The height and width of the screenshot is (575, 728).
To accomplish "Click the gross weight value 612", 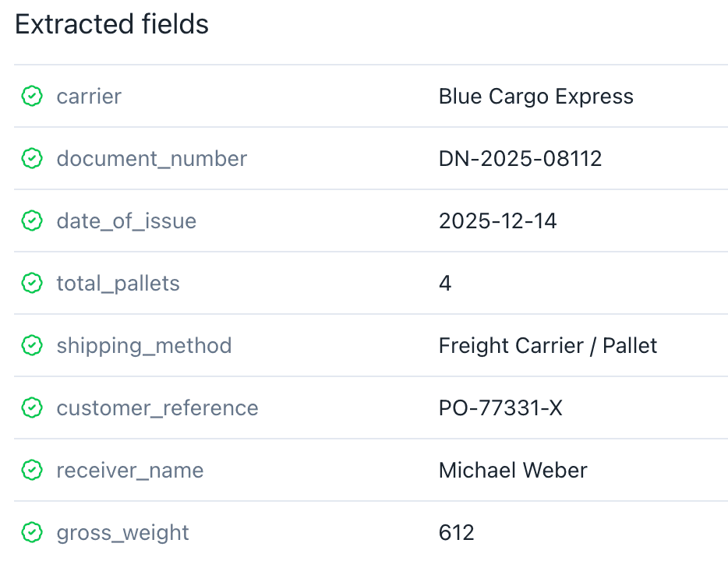I will pyautogui.click(x=457, y=533).
